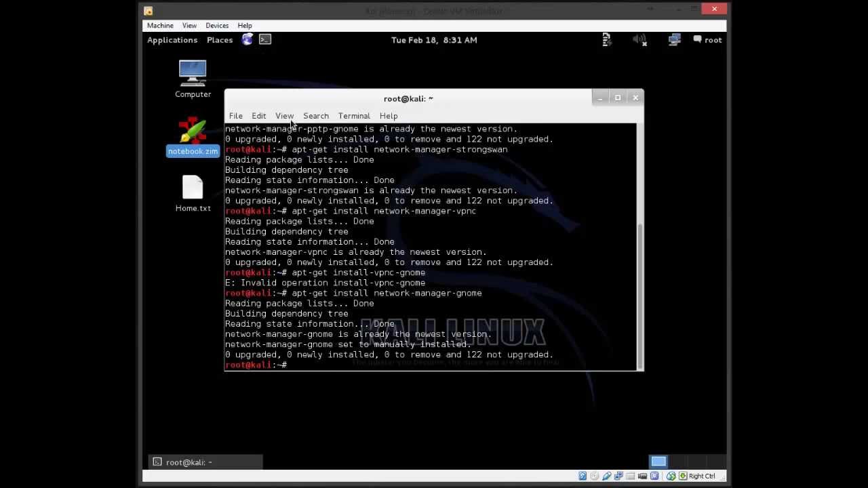Click 'apt-get install network-manager-gnome' command line
868x488 pixels.
[387, 293]
